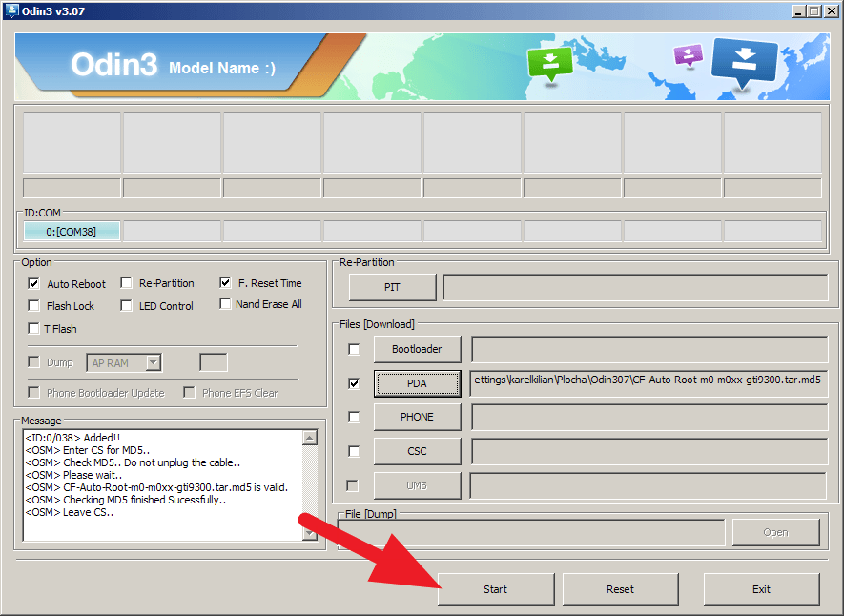Click the PIT button
Screen dimensions: 844x616
click(392, 287)
